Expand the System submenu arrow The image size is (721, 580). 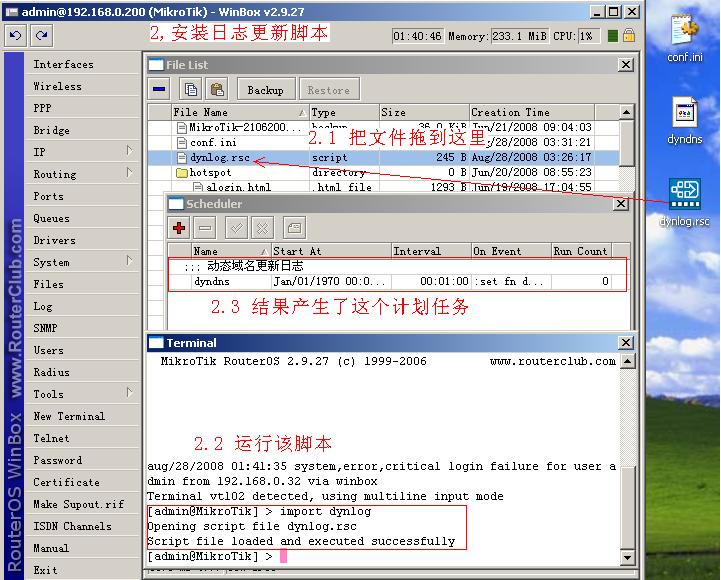point(130,261)
